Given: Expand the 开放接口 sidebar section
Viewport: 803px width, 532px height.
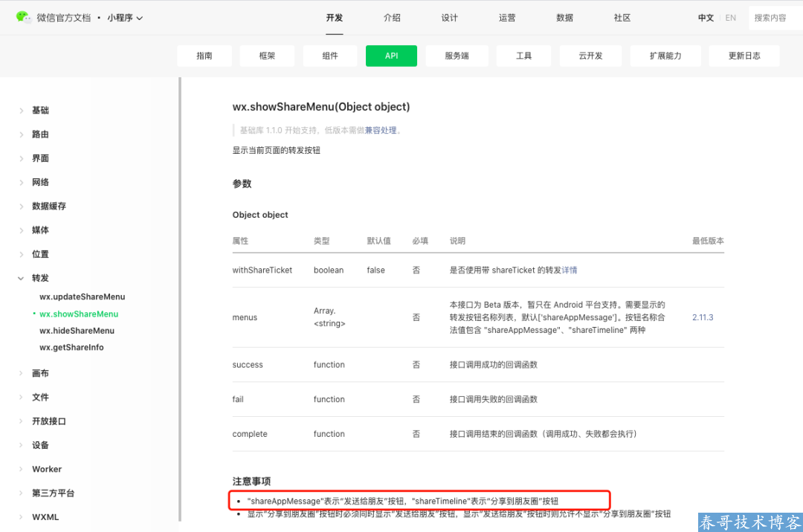Looking at the screenshot, I should pyautogui.click(x=48, y=421).
